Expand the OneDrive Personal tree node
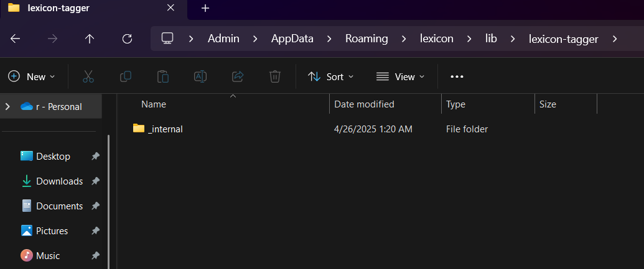The image size is (644, 269). (x=7, y=106)
